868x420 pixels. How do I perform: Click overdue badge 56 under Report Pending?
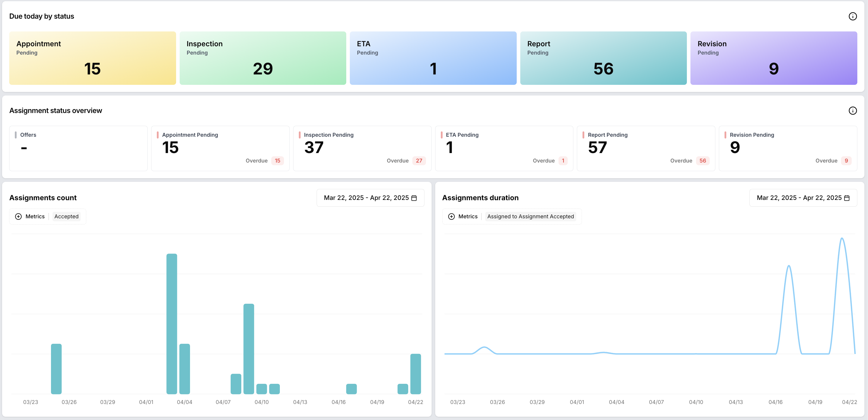[703, 161]
